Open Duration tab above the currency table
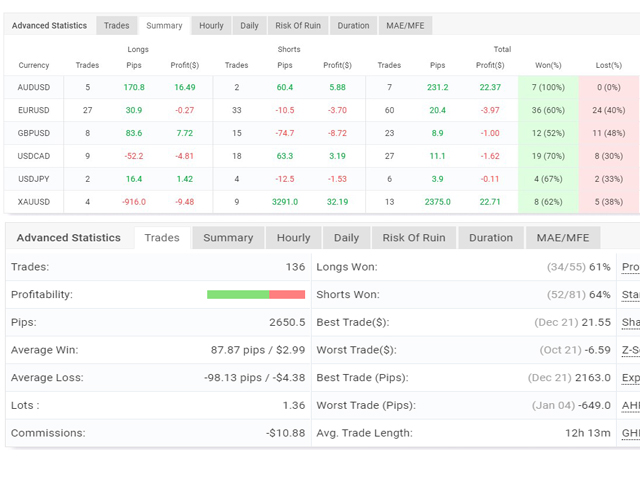The height and width of the screenshot is (480, 640). [x=353, y=25]
